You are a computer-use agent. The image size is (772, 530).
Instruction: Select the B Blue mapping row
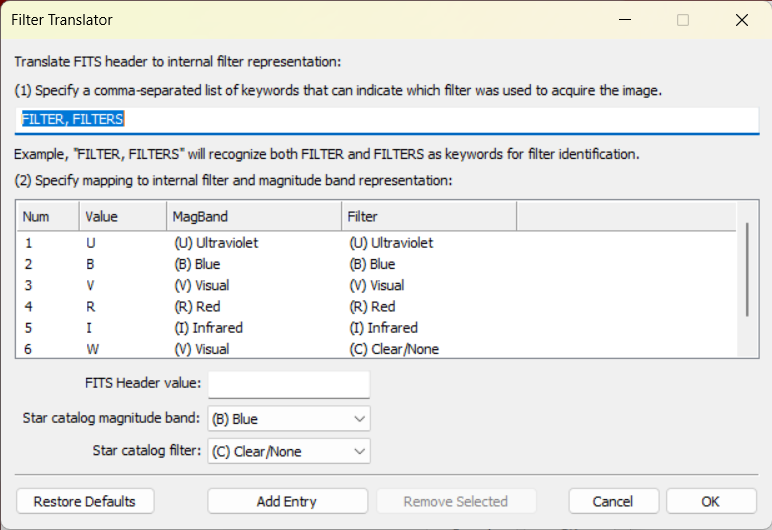377,264
